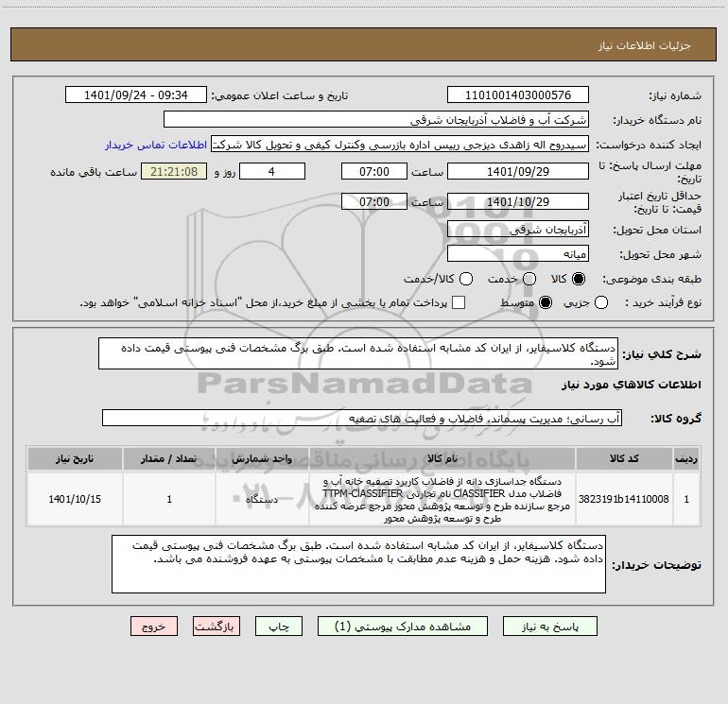Click the بازگشت back button
The image size is (728, 704).
point(217,627)
